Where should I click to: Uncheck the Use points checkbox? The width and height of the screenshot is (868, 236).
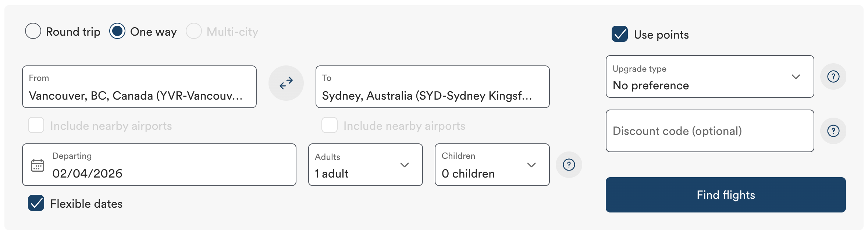point(620,34)
